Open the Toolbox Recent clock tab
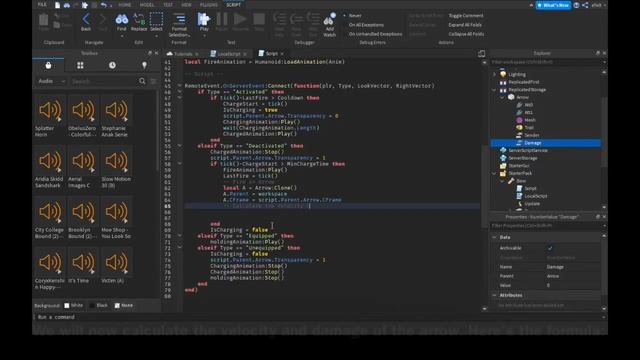 point(112,65)
